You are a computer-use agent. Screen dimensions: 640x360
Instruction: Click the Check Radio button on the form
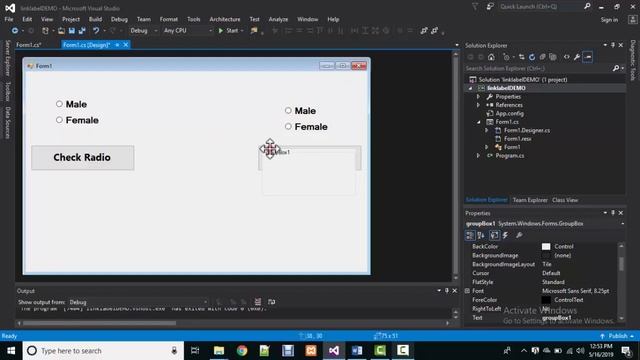click(x=83, y=158)
